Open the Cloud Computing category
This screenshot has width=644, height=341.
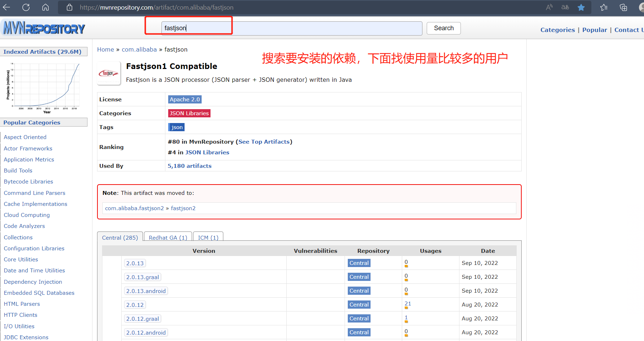[27, 215]
